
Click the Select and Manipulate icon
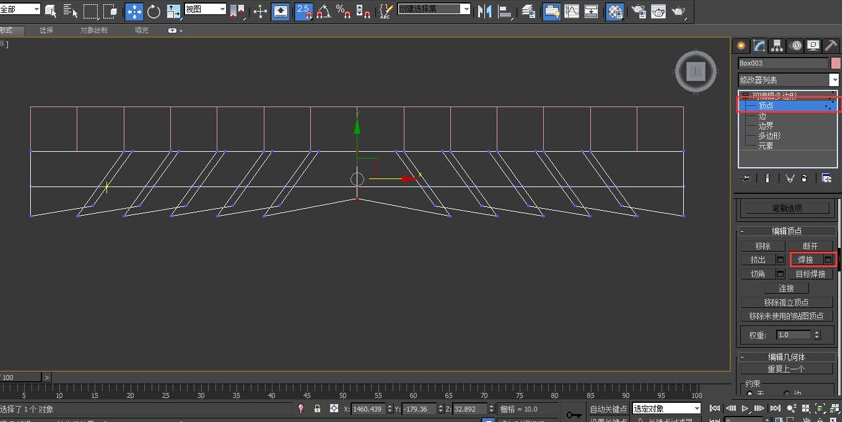[x=260, y=11]
